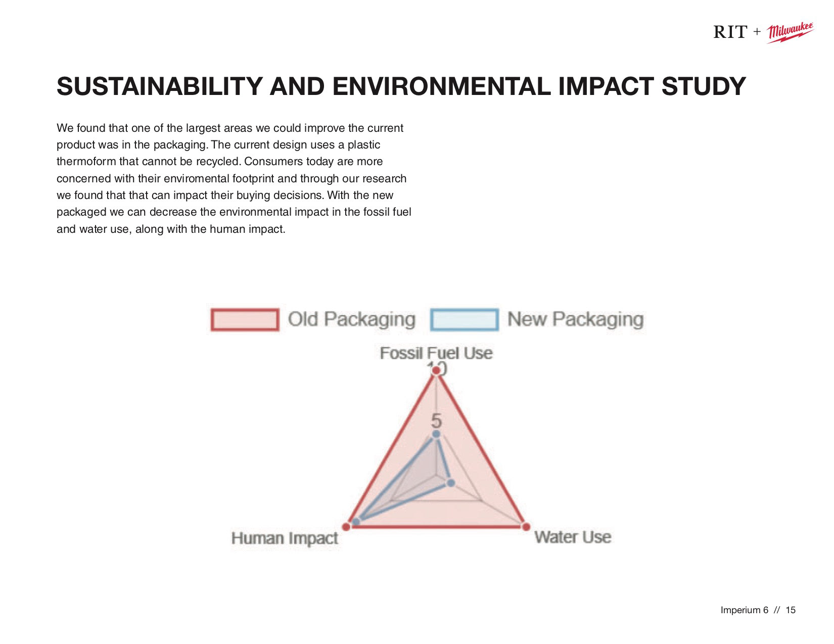This screenshot has height=644, width=834.
Task: Click the Old Packaging red legend swatch
Action: tap(245, 320)
